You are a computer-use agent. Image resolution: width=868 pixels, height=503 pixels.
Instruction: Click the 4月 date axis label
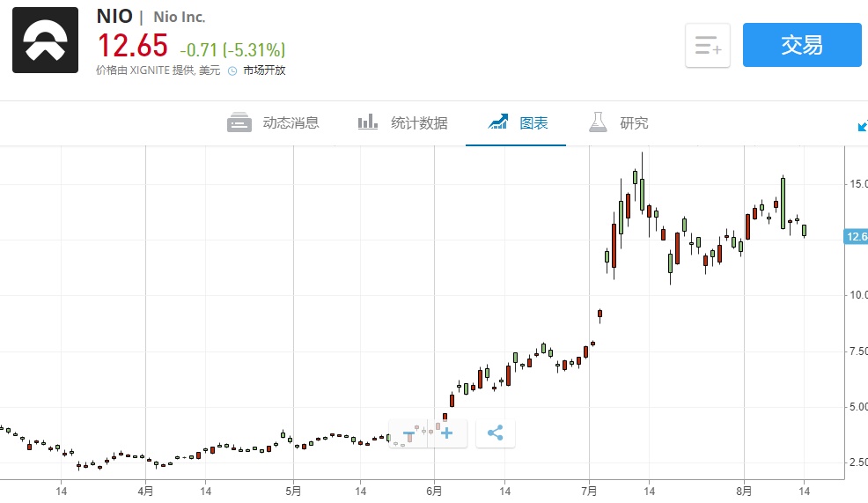pos(145,492)
